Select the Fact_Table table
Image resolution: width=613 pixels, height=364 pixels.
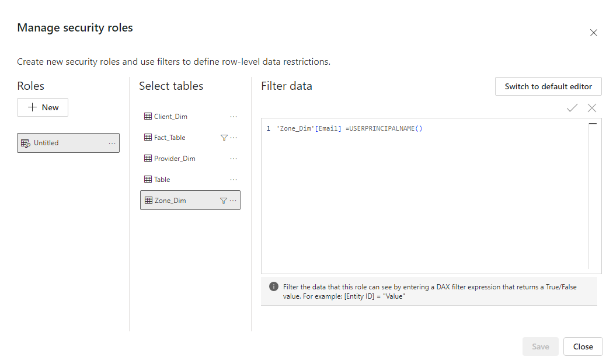click(190, 138)
